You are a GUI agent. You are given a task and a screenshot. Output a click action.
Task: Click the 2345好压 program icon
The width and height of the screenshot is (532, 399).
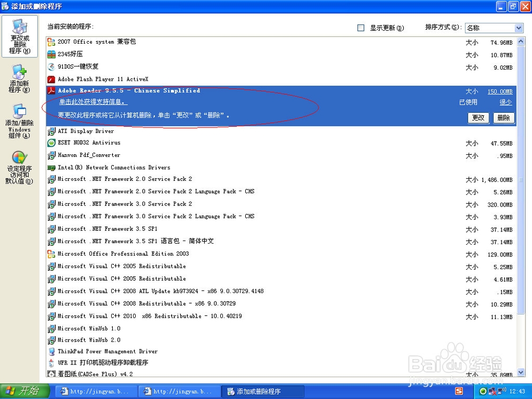tap(51, 54)
